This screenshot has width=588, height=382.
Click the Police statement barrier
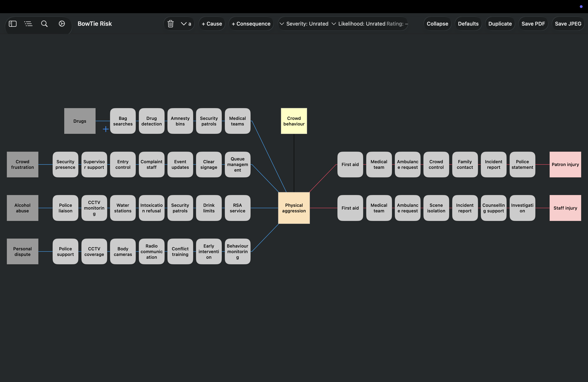tap(522, 164)
